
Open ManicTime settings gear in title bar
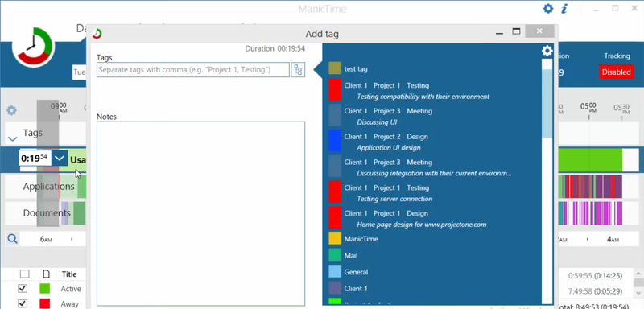point(548,8)
